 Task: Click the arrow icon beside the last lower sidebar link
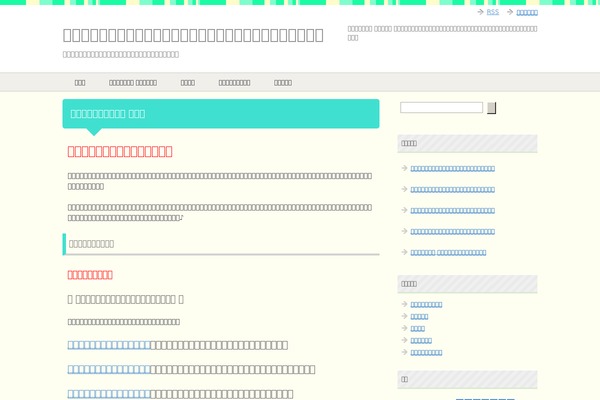404,352
